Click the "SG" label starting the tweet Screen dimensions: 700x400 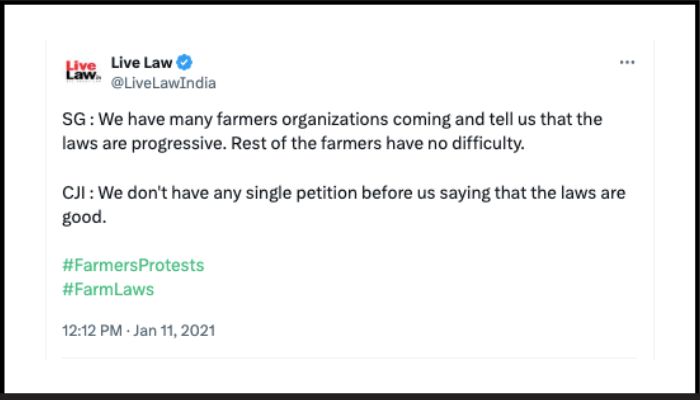73,119
